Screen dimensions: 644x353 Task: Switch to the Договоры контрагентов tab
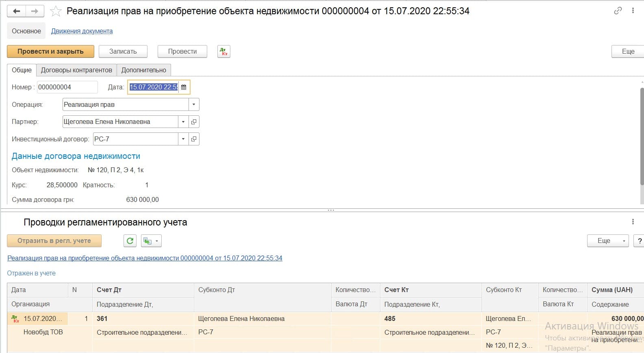(x=76, y=70)
